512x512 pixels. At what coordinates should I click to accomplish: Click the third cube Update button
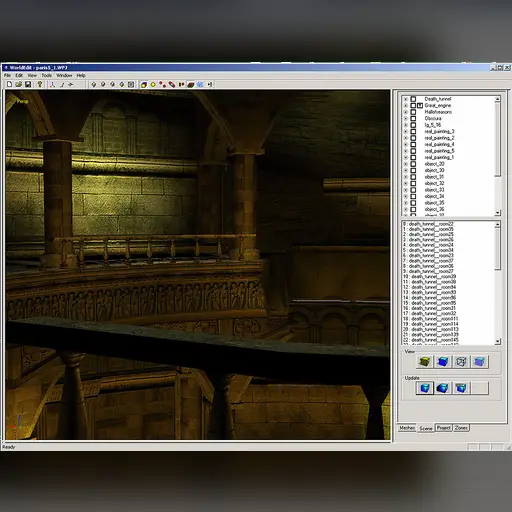461,388
